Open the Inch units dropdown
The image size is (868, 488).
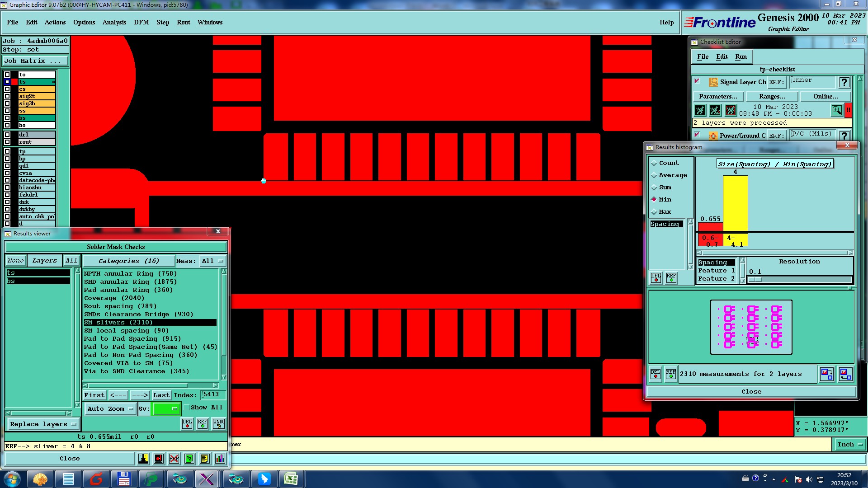point(849,445)
